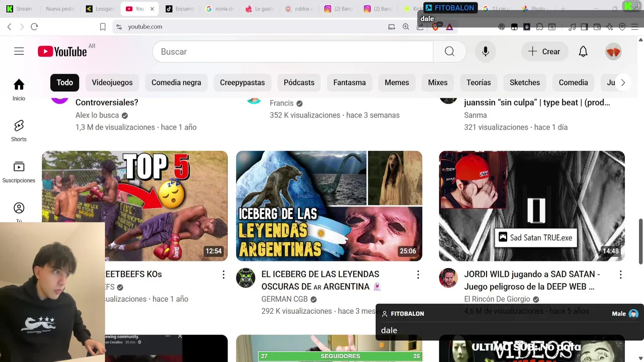This screenshot has width=644, height=362.
Task: Start voice search with the microphone
Action: tap(486, 51)
